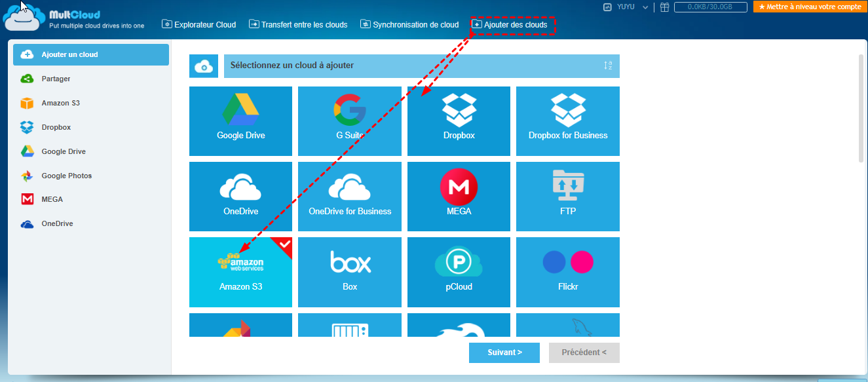Switch to Transfert entre les clouds

[x=298, y=24]
